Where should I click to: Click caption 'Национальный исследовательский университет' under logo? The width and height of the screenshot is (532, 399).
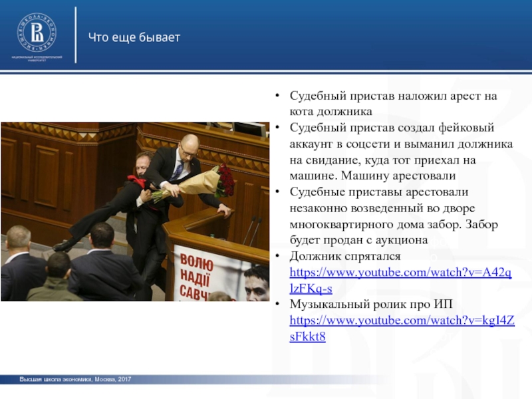(37, 59)
